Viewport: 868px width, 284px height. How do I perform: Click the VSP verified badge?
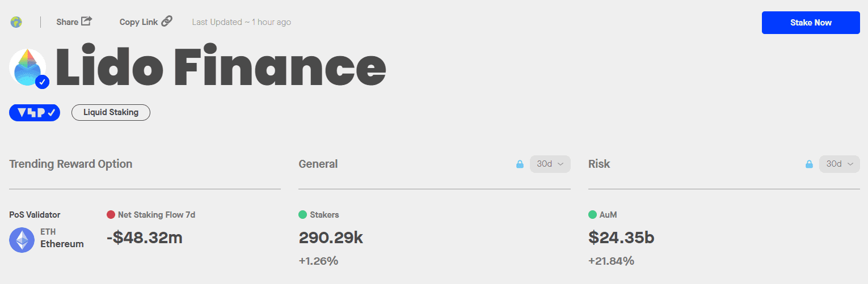[34, 112]
